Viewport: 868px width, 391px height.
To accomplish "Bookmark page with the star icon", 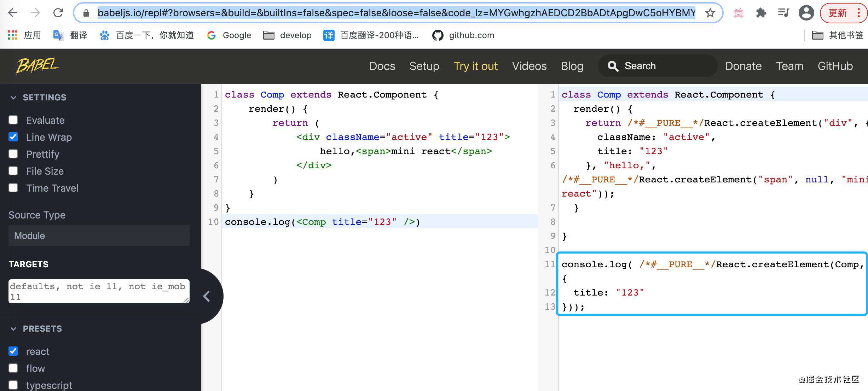I will click(x=710, y=13).
